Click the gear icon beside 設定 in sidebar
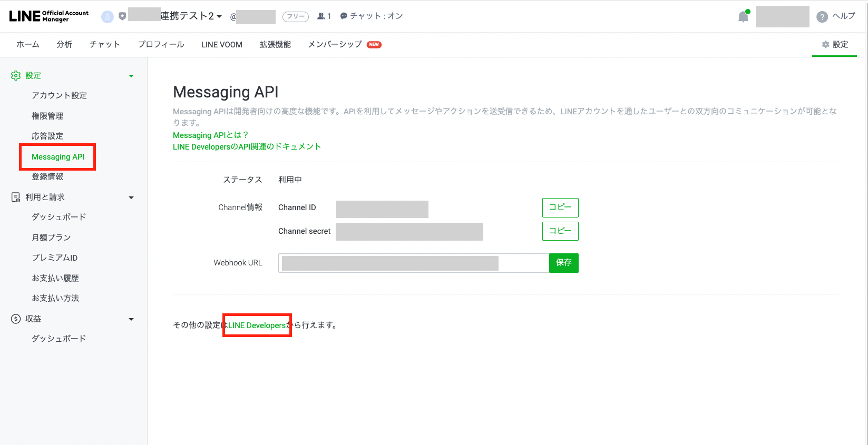The width and height of the screenshot is (868, 445). click(16, 76)
